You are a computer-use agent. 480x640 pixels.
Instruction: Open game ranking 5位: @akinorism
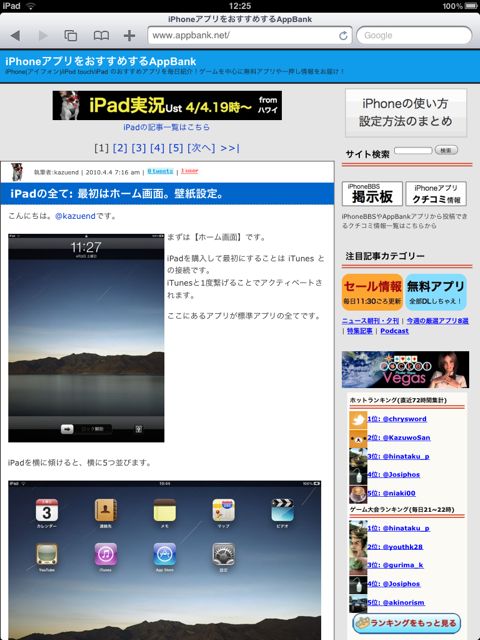coord(396,602)
